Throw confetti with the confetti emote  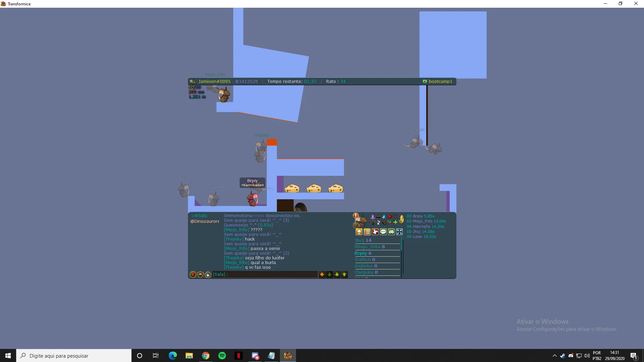[390, 222]
